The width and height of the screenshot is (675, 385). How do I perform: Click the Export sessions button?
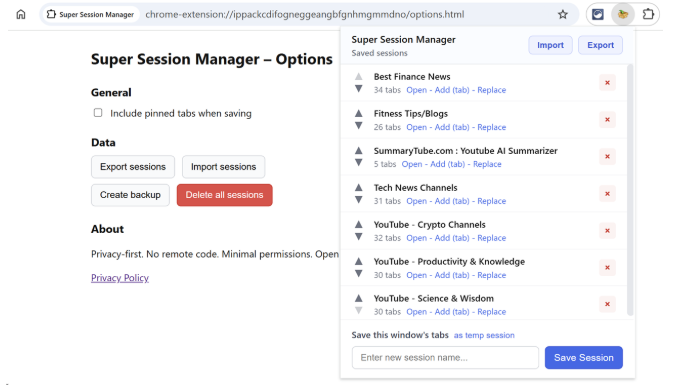click(x=133, y=167)
